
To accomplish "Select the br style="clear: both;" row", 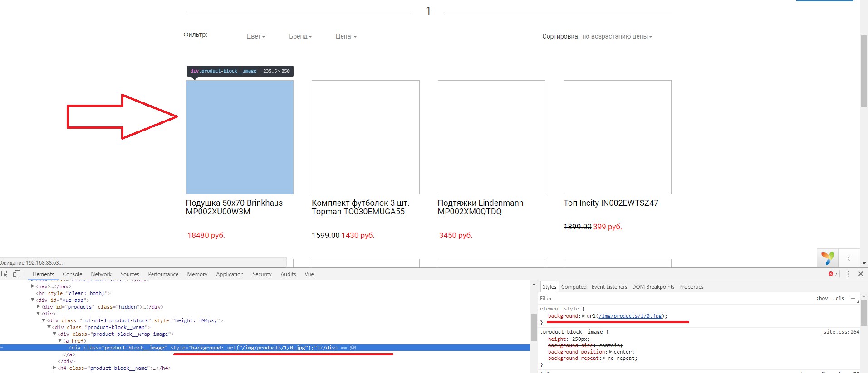I will pos(74,293).
